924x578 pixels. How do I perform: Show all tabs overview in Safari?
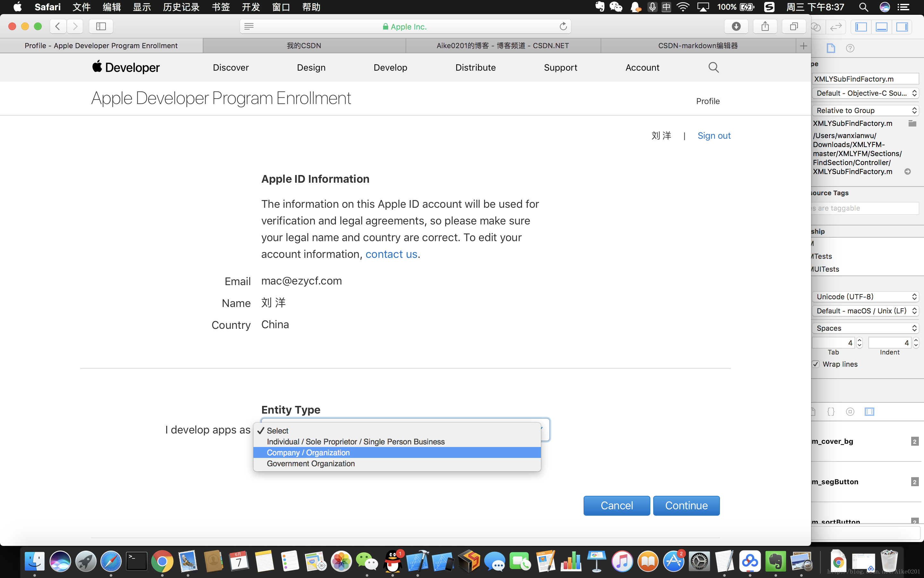[x=794, y=26]
